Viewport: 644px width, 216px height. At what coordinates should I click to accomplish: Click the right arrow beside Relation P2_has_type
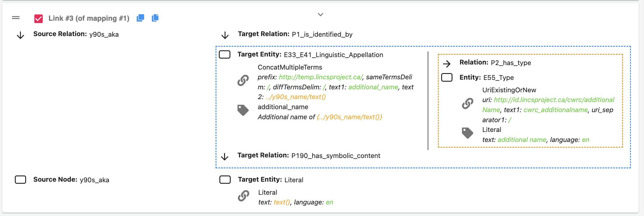pos(447,64)
